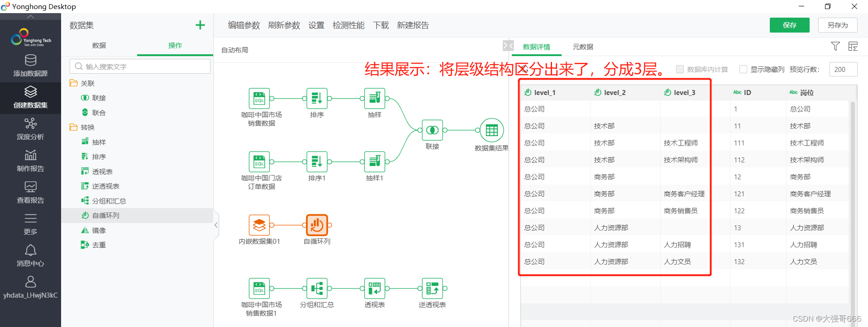
Task: Select the 抽样 node in the canvas
Action: pos(375,98)
